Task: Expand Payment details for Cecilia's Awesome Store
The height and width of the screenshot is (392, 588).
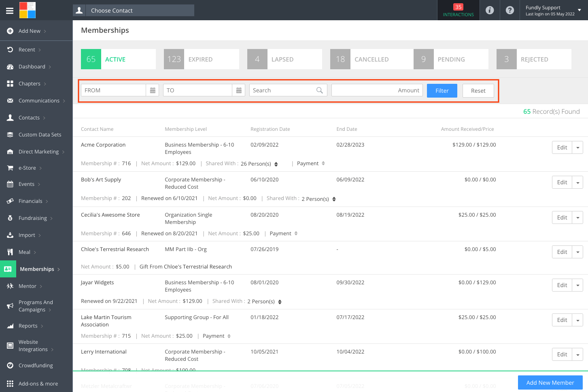Action: [x=296, y=233]
